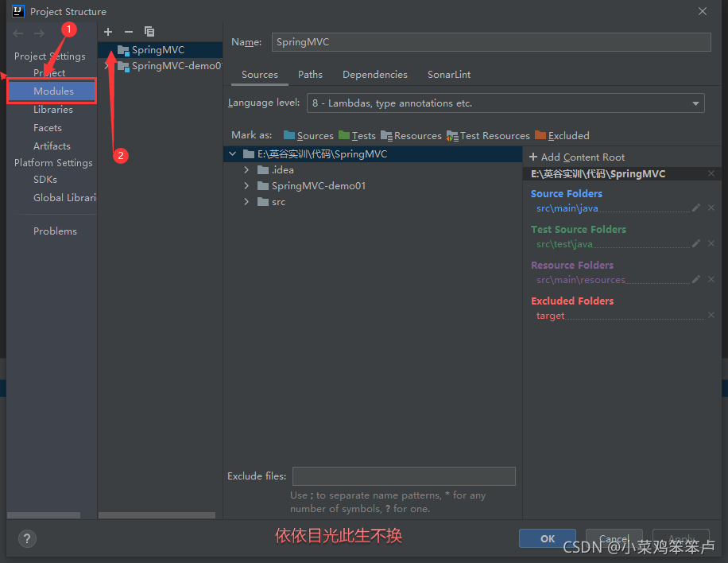Image resolution: width=728 pixels, height=563 pixels.
Task: Click src\test\java test folder entry
Action: 564,244
